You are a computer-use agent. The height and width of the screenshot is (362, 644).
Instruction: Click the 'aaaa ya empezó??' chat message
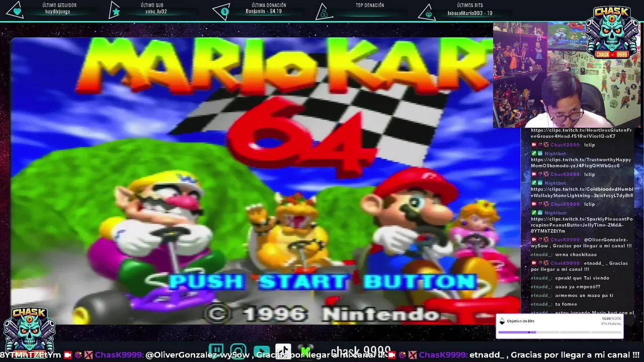(x=578, y=287)
